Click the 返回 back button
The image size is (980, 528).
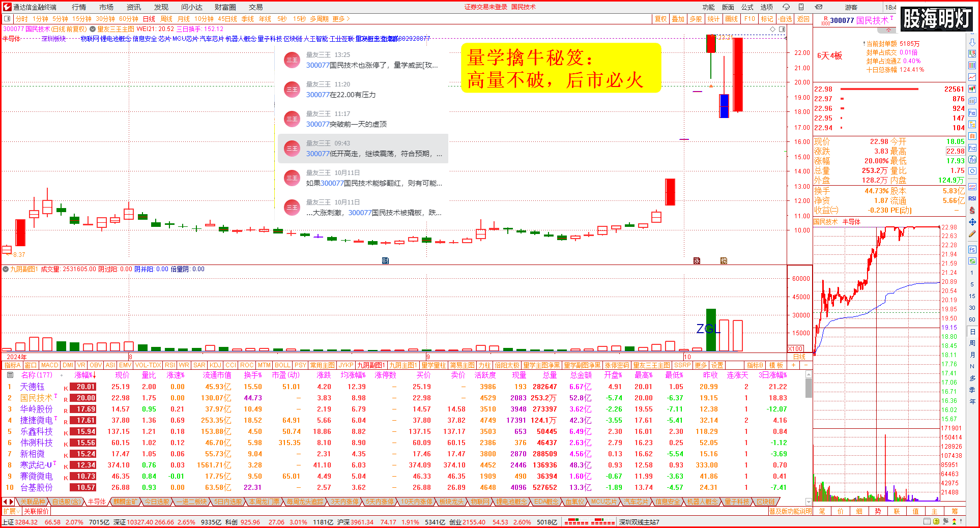click(803, 19)
